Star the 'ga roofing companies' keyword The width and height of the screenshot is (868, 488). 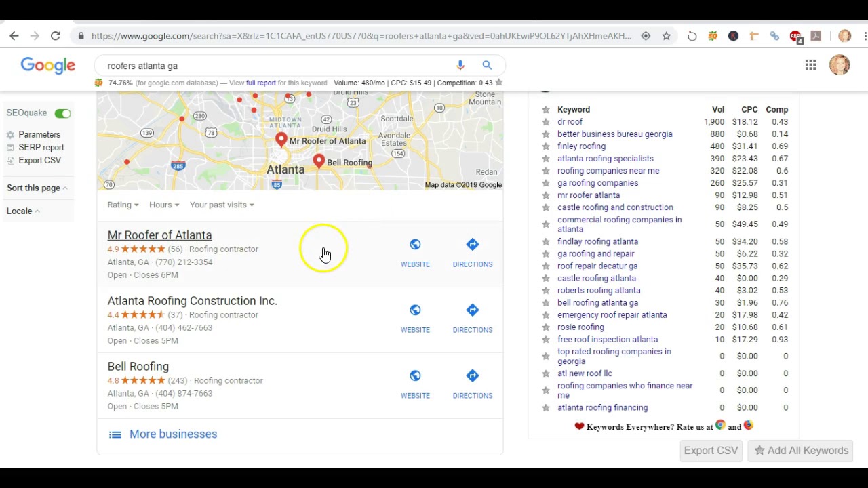pos(545,183)
